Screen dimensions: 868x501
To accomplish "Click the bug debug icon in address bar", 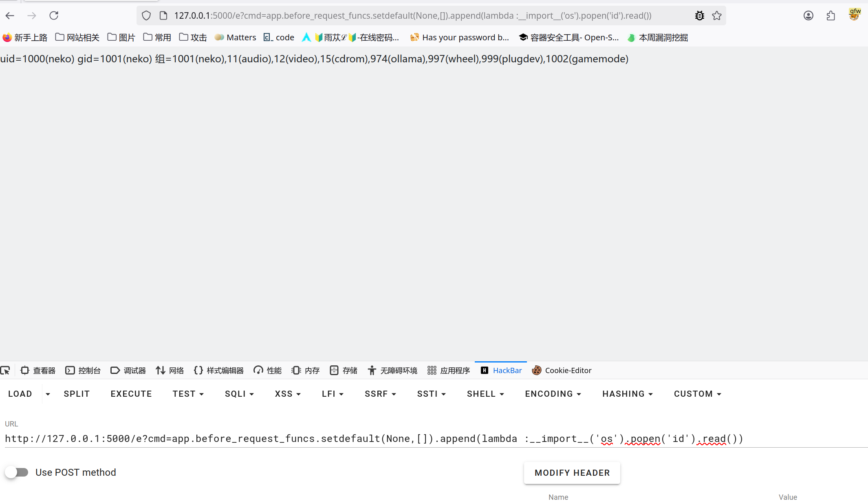I will click(x=700, y=15).
